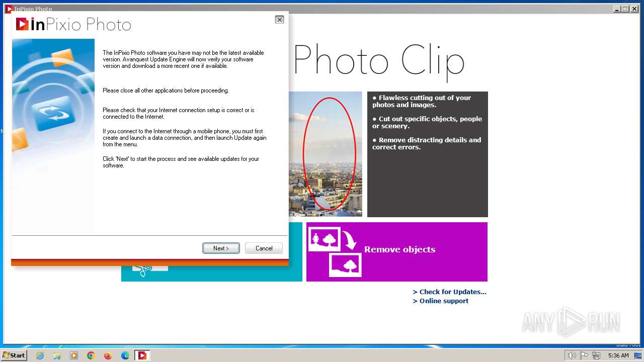Click the Show desktop button
The width and height of the screenshot is (644, 362).
(638, 355)
